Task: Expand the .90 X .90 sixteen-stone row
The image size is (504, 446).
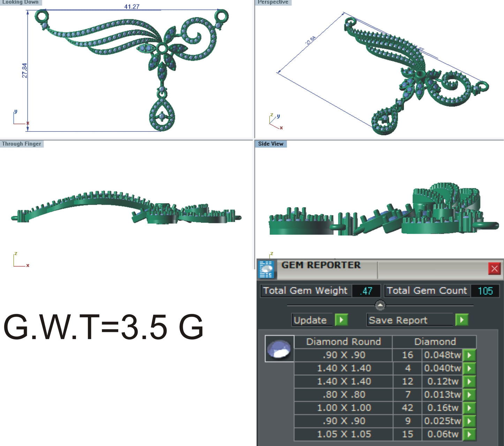Action: (344, 355)
